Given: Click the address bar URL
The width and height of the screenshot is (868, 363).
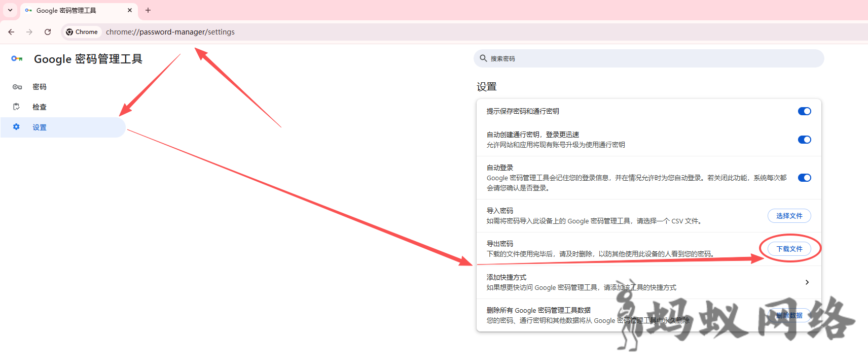Looking at the screenshot, I should (170, 32).
